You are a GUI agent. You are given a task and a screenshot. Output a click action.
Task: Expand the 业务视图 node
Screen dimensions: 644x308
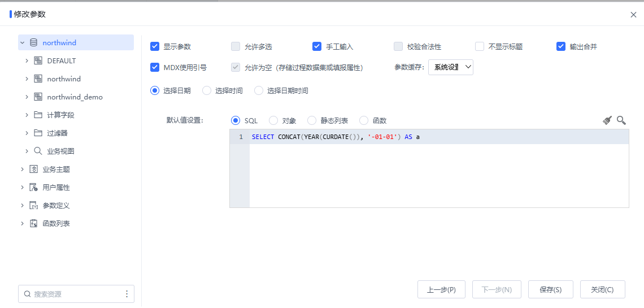point(27,151)
